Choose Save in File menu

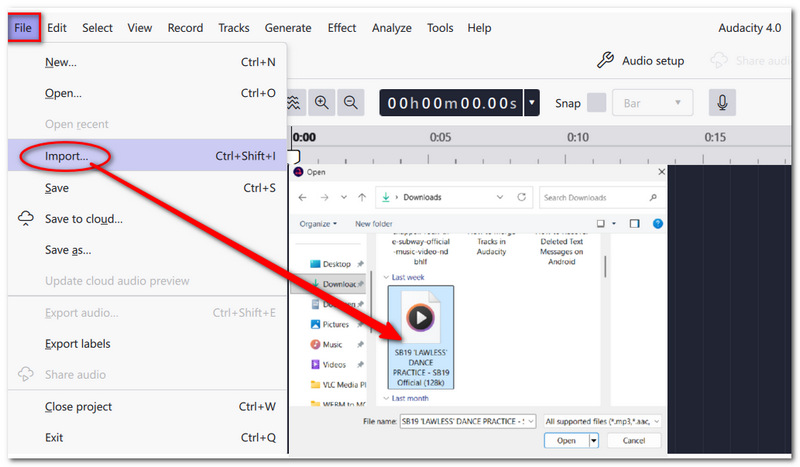point(148,188)
